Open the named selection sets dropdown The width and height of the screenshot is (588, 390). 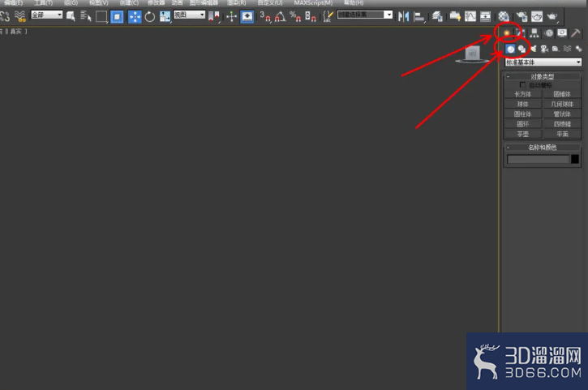pos(365,15)
